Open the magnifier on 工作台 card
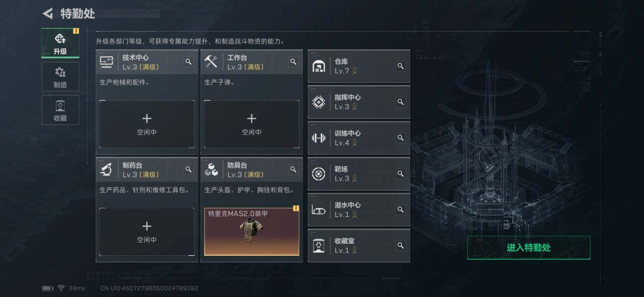Screen dimensions: 644x297 coord(293,62)
